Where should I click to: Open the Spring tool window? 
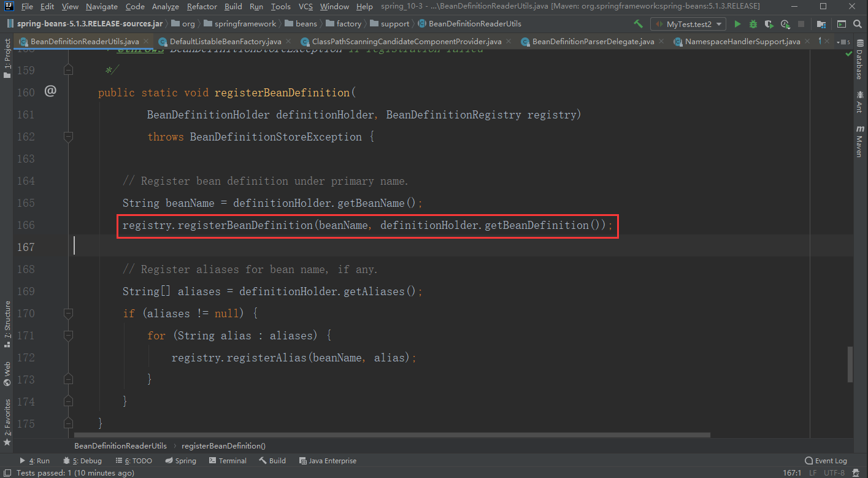coord(180,461)
